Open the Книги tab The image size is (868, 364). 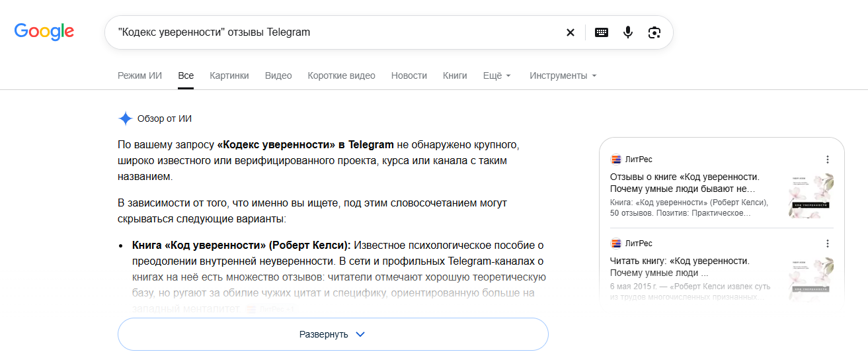point(455,75)
